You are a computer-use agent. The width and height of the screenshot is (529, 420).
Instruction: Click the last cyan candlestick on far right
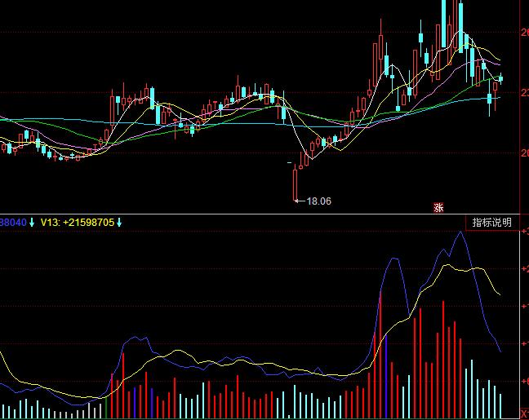click(x=500, y=79)
